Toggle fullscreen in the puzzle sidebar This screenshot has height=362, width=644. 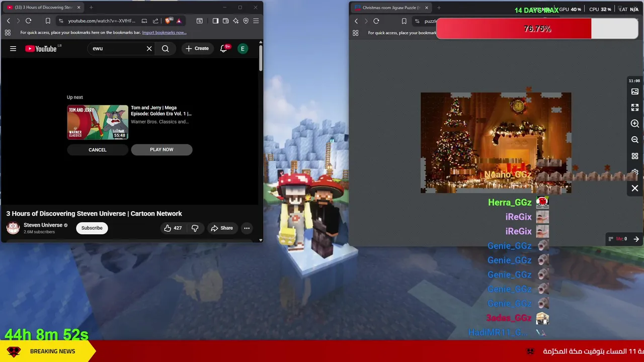[635, 108]
